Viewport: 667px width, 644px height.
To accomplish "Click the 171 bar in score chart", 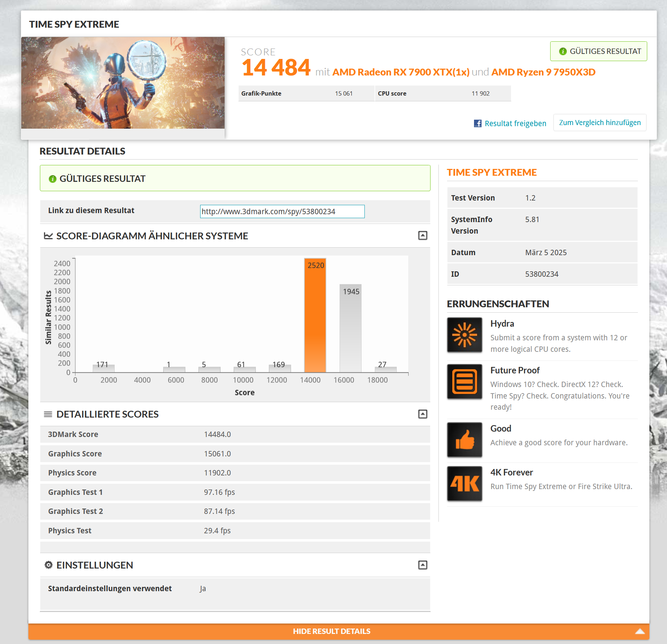I will point(103,368).
